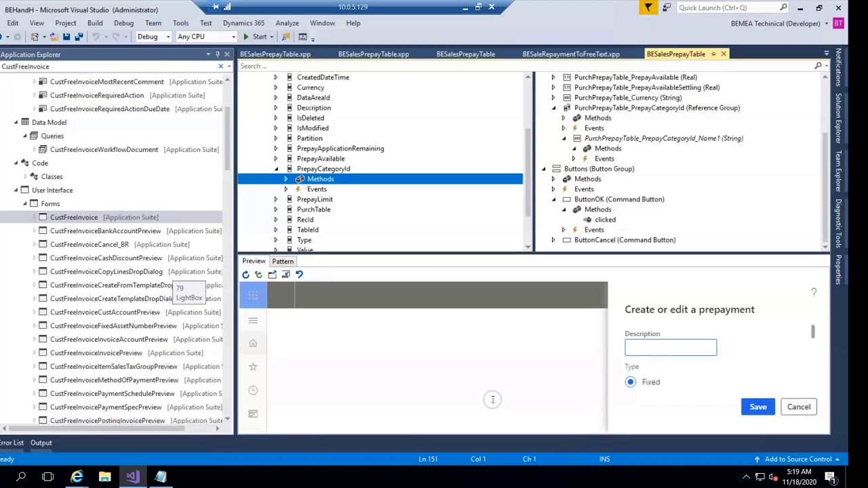Click the Cancel button in prepayment dialog
Image resolution: width=868 pixels, height=488 pixels.
[x=799, y=407]
